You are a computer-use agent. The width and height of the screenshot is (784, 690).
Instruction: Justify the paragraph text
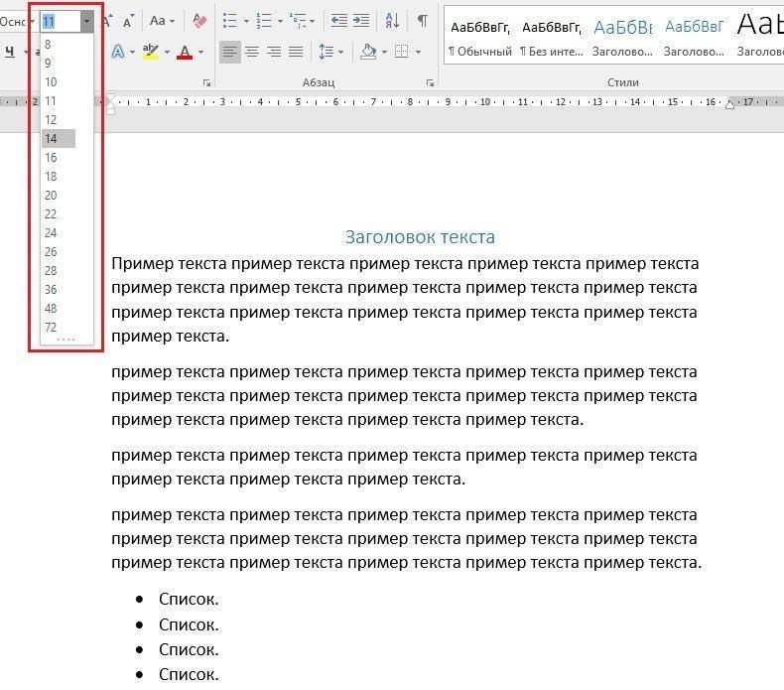(x=296, y=52)
